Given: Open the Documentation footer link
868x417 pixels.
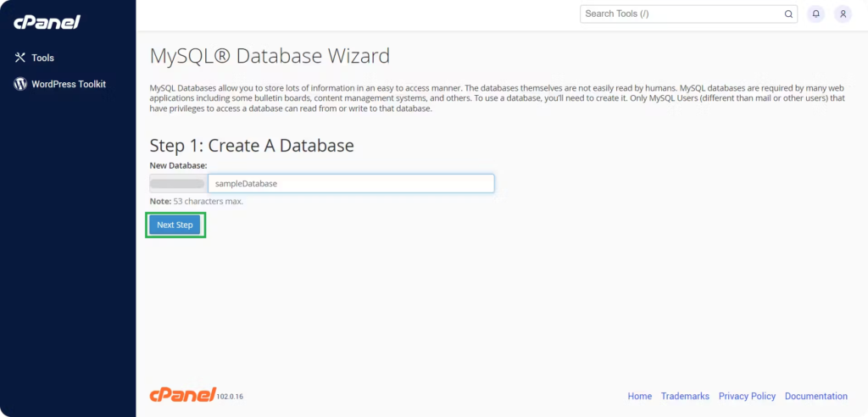Looking at the screenshot, I should (x=816, y=397).
